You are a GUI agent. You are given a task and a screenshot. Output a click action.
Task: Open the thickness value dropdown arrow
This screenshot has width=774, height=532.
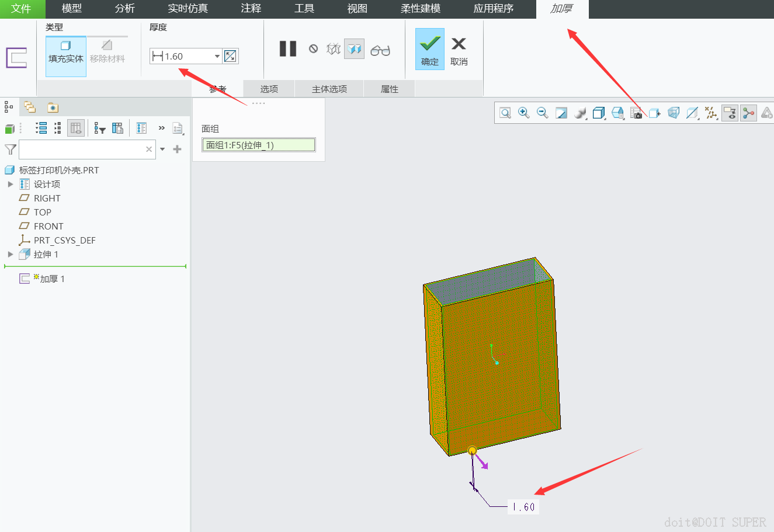[x=217, y=56]
